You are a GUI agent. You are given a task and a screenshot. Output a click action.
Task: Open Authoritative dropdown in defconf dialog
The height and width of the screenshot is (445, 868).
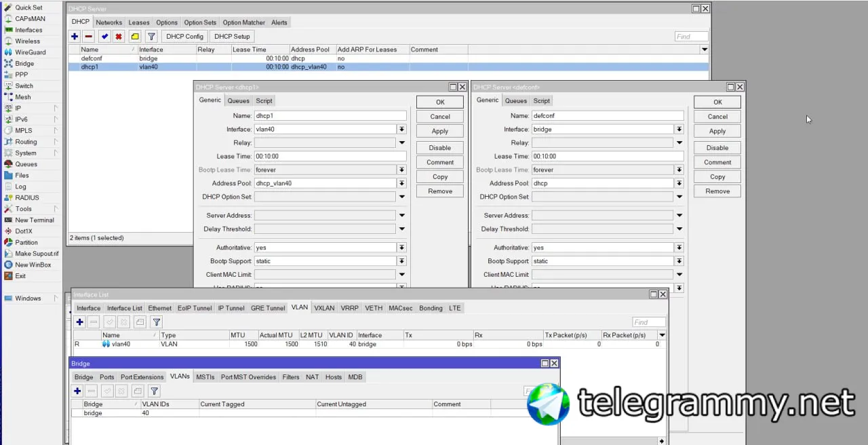point(679,248)
